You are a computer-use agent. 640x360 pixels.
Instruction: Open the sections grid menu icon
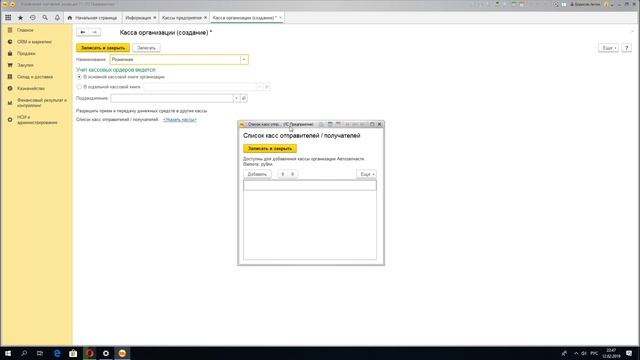click(8, 18)
